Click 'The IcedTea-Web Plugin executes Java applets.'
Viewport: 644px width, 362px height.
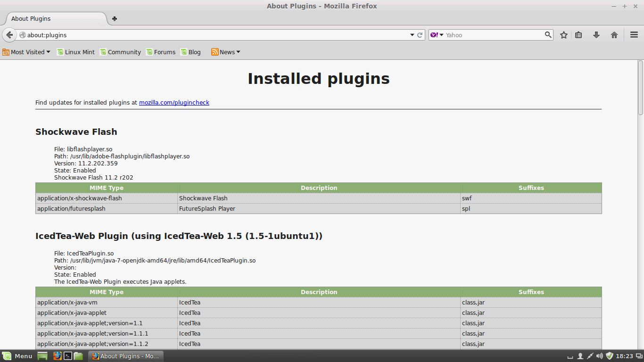(x=120, y=282)
